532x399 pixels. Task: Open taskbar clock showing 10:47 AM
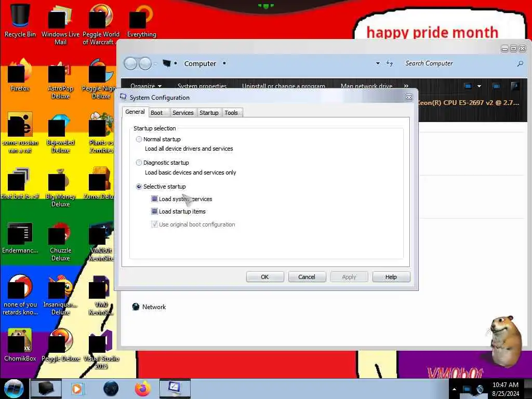(x=505, y=389)
